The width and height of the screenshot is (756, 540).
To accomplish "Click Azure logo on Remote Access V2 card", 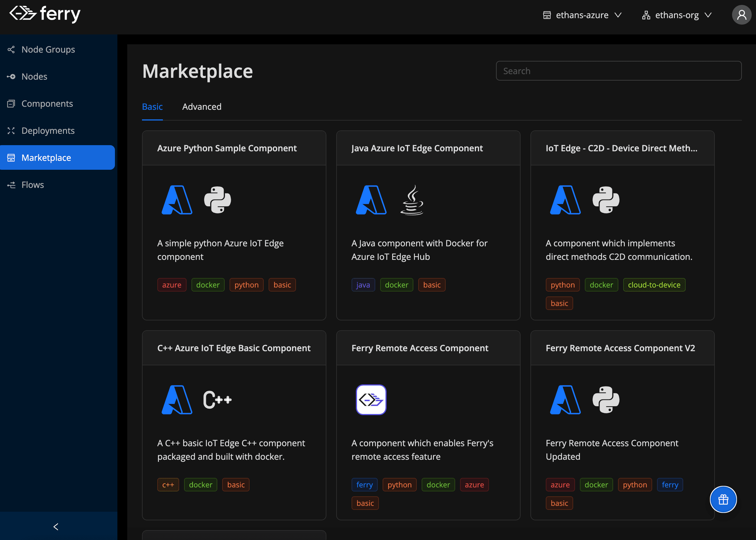I will tap(565, 400).
